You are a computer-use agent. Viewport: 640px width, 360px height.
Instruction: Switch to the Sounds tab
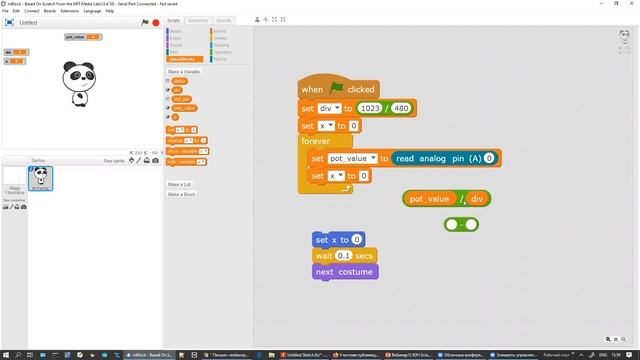coord(224,20)
